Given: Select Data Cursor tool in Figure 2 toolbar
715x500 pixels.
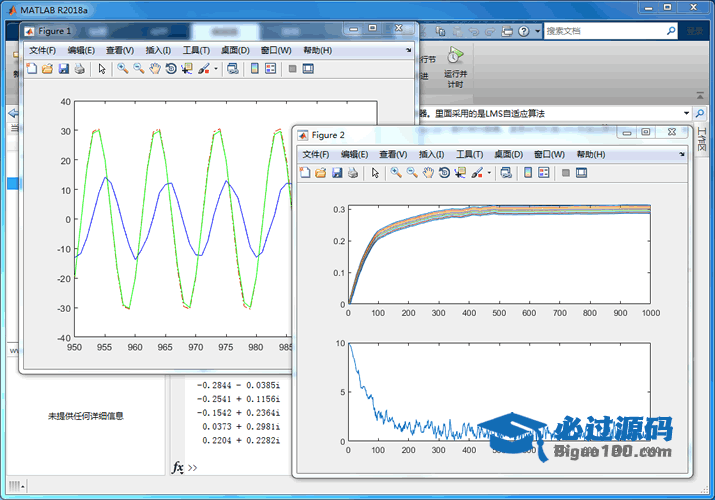Looking at the screenshot, I should pos(460,173).
